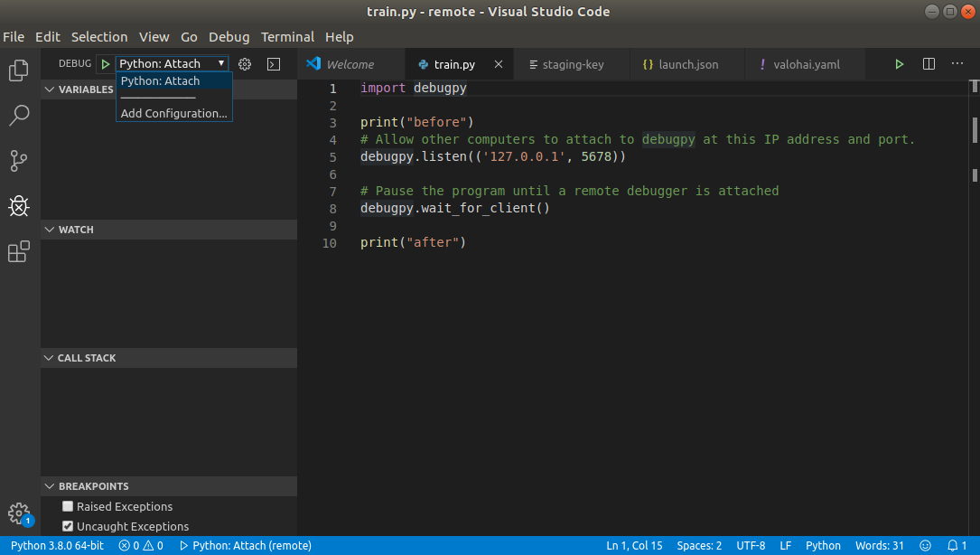
Task: Split the editor to the right
Action: pos(929,64)
